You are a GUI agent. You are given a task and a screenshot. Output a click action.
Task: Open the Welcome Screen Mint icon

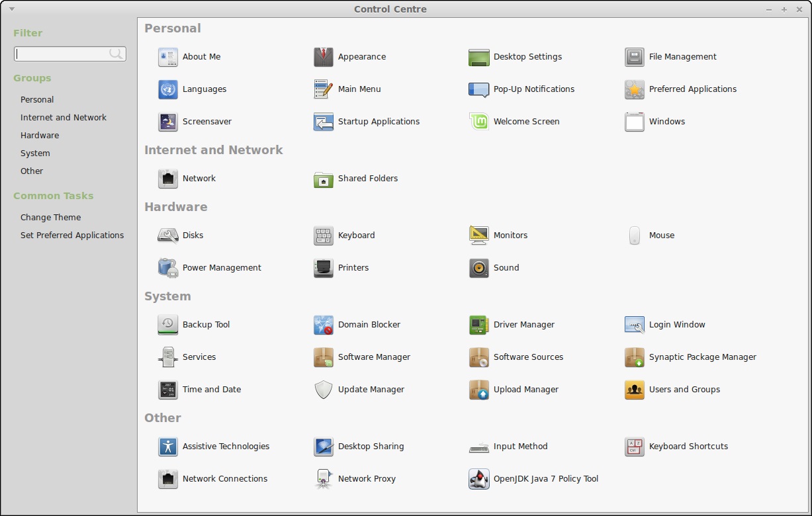click(479, 122)
